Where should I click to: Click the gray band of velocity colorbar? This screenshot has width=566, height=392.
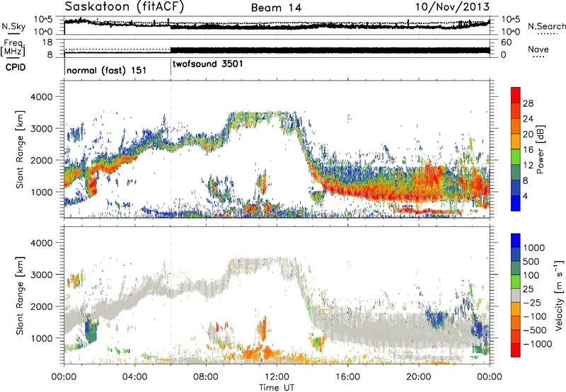tap(516, 295)
